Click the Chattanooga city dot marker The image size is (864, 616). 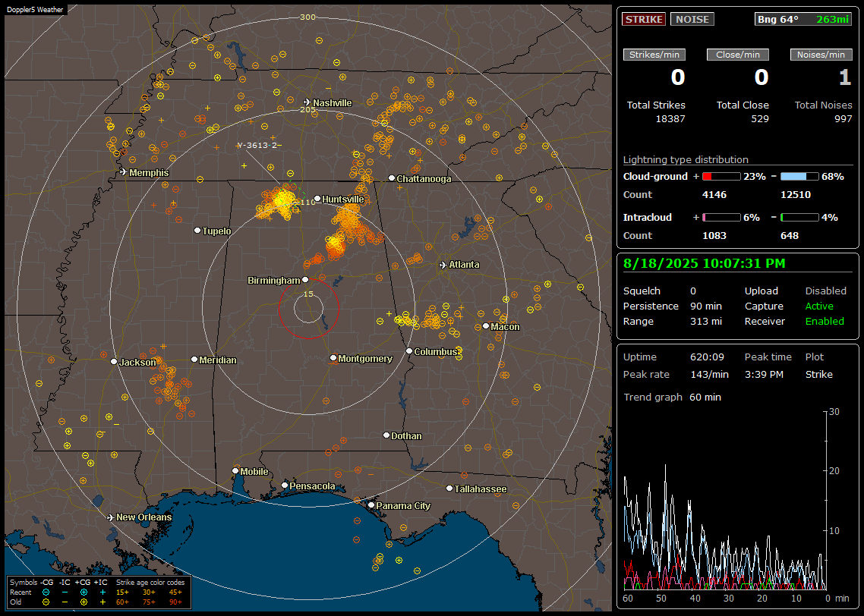392,178
